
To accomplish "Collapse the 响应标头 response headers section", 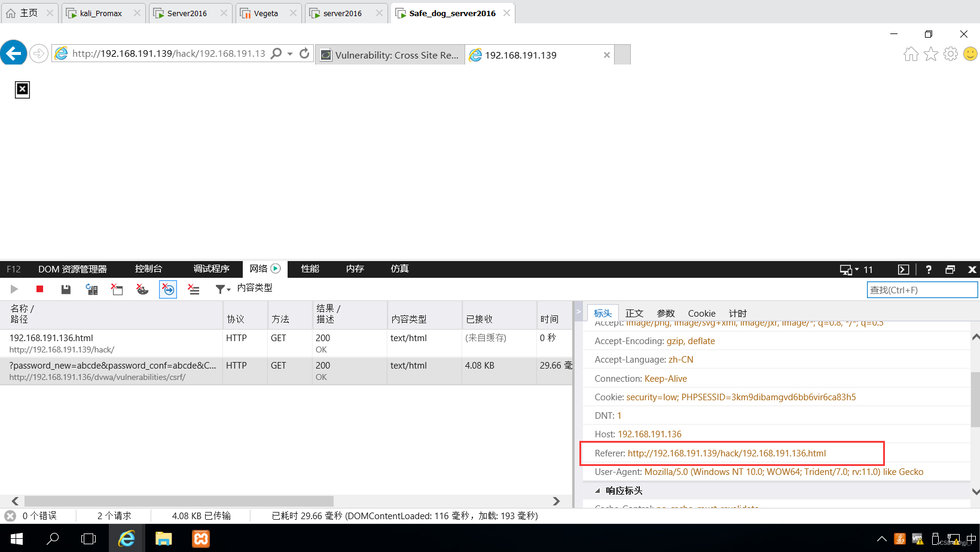I will tap(598, 490).
